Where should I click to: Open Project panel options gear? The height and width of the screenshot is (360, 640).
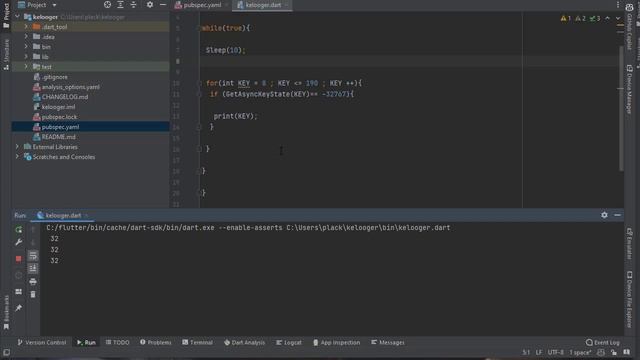coord(150,5)
